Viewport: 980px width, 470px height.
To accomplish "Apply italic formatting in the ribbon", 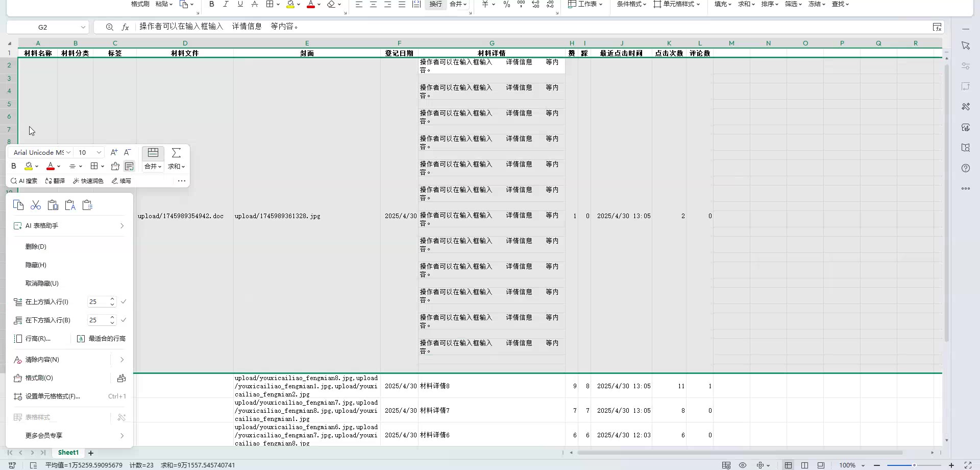I will pos(226,4).
